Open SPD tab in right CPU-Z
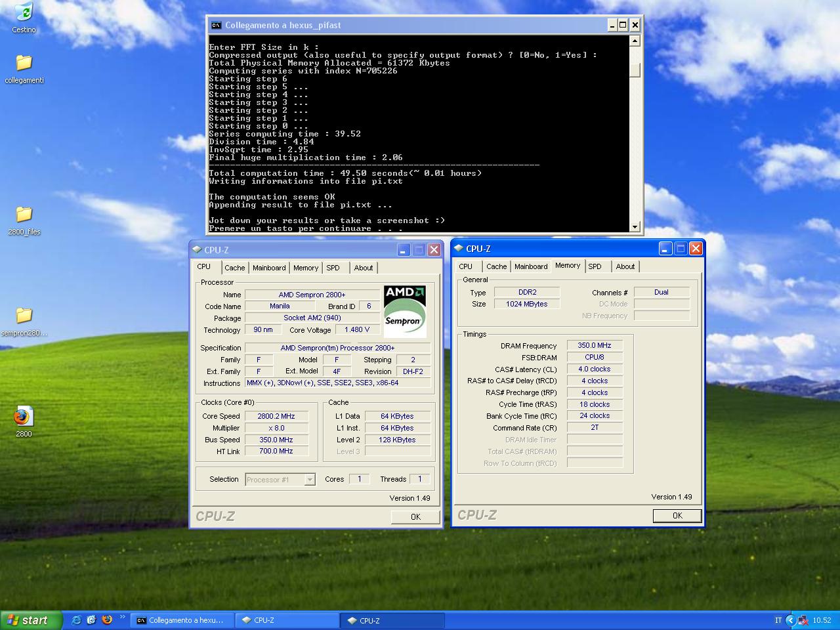This screenshot has height=630, width=840. pos(595,266)
